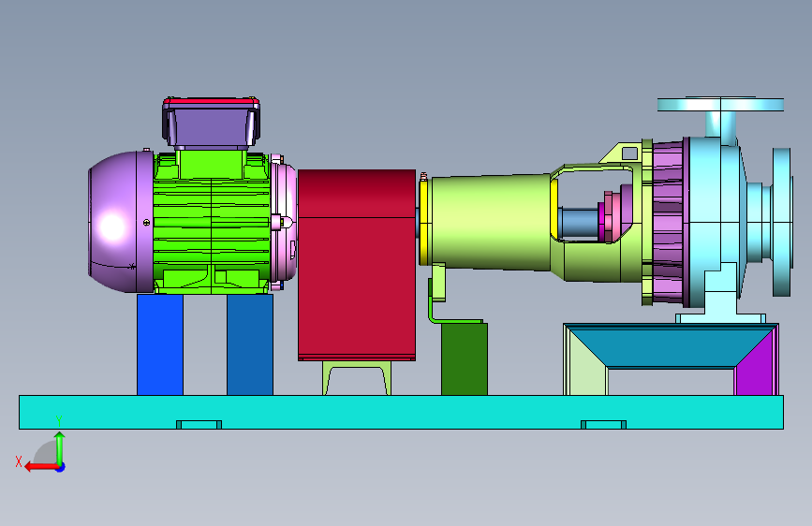Select the dark green bearing support block
812x526 pixels.
tap(465, 358)
